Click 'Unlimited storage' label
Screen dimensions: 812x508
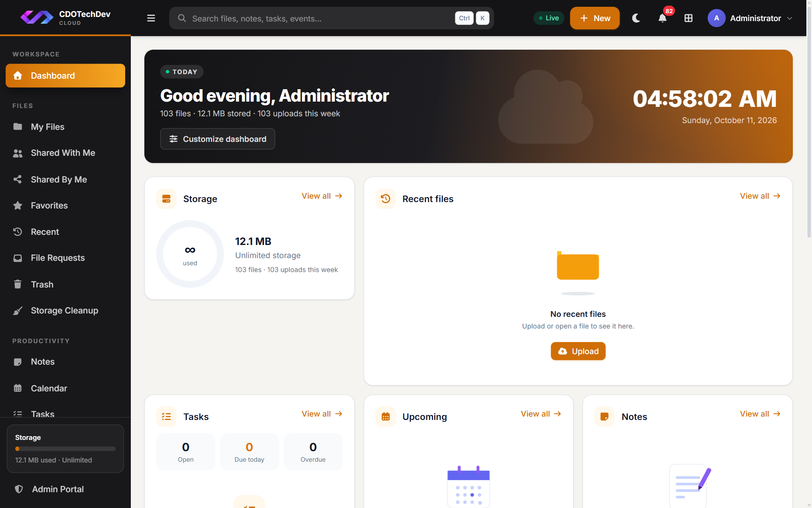click(268, 256)
